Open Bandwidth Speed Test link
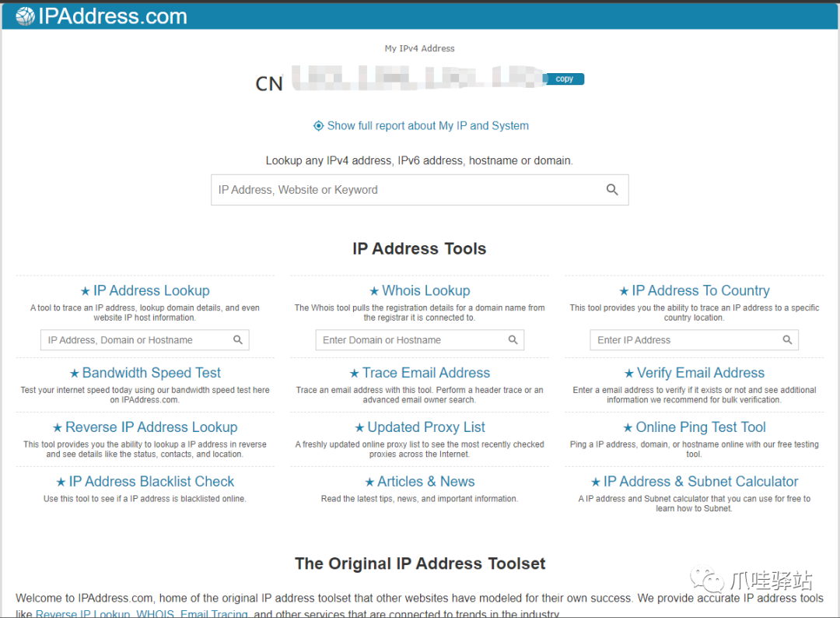The image size is (840, 618). [151, 373]
